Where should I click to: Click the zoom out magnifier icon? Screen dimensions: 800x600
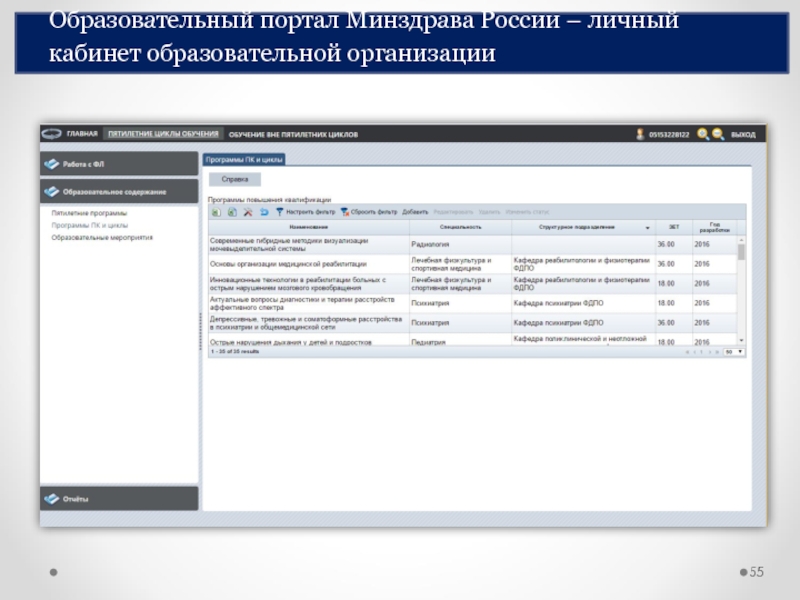coord(718,134)
